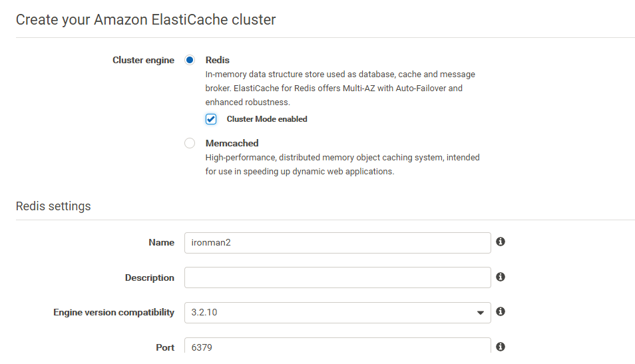Click the Port field showing 6379

point(337,347)
